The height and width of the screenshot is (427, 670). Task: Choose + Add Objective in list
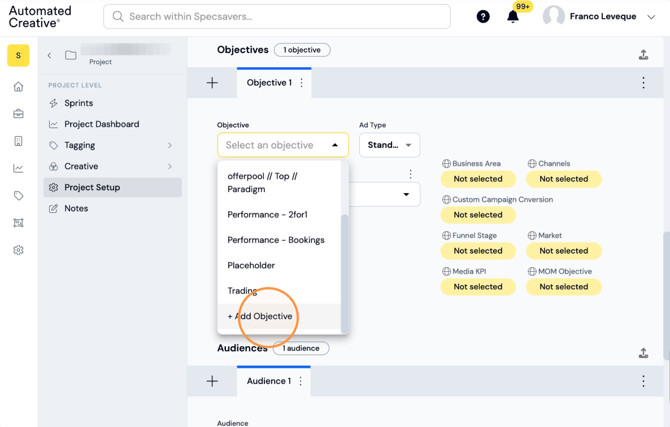click(279, 316)
